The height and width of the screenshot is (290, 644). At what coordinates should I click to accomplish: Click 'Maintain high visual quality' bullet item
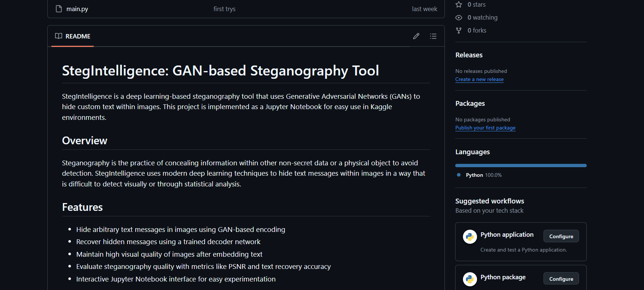coord(169,254)
